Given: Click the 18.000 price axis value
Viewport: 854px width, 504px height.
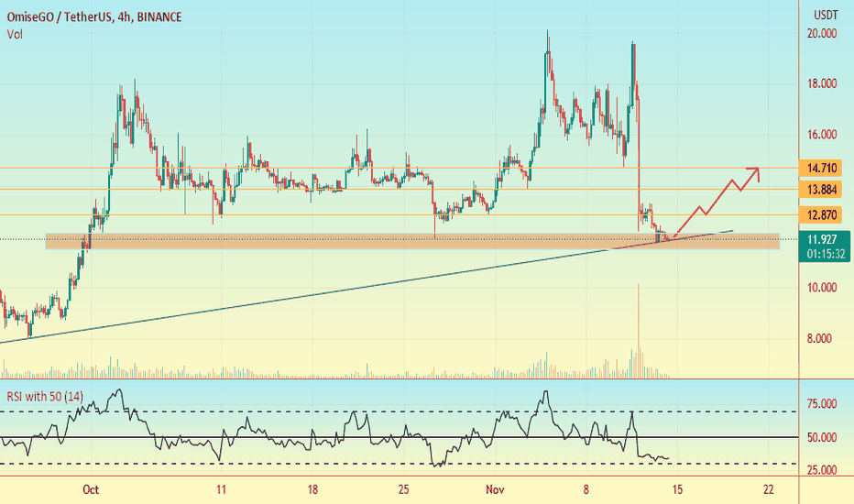Looking at the screenshot, I should coord(821,83).
